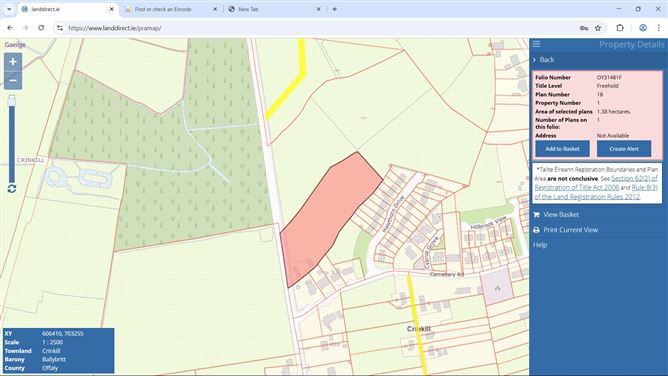Open Section 62(2) of Registration of Title Act link
The width and height of the screenshot is (668, 376).
click(596, 183)
